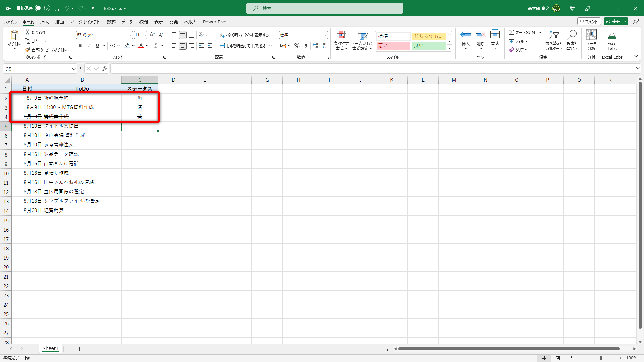This screenshot has width=644, height=362.
Task: Toggle the AutoSave switch
Action: pyautogui.click(x=42, y=8)
